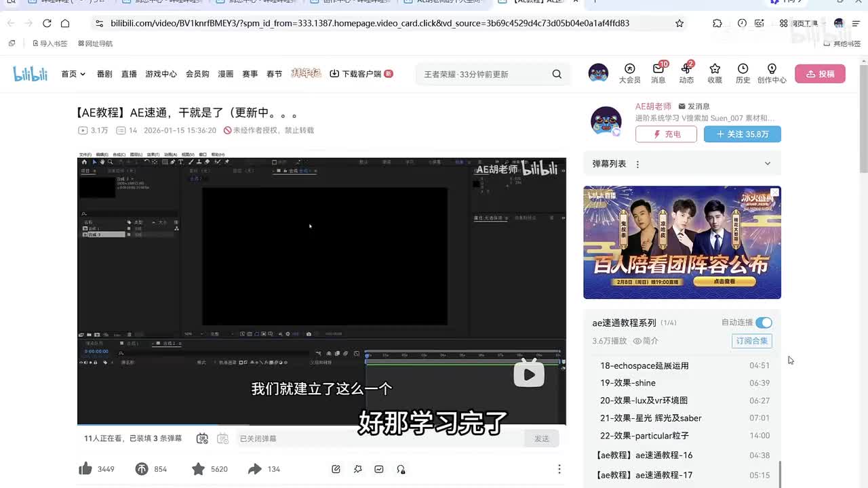Viewport: 868px width, 488px height.
Task: Click 发消息 send message link
Action: (694, 106)
